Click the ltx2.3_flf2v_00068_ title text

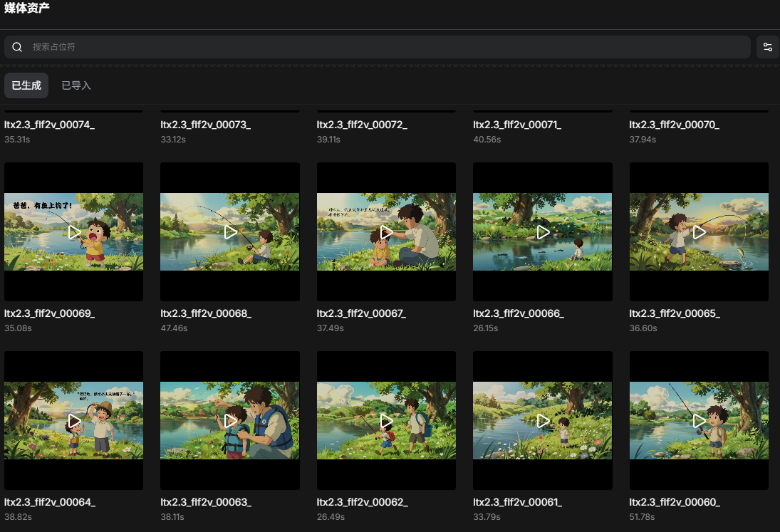pyautogui.click(x=206, y=314)
